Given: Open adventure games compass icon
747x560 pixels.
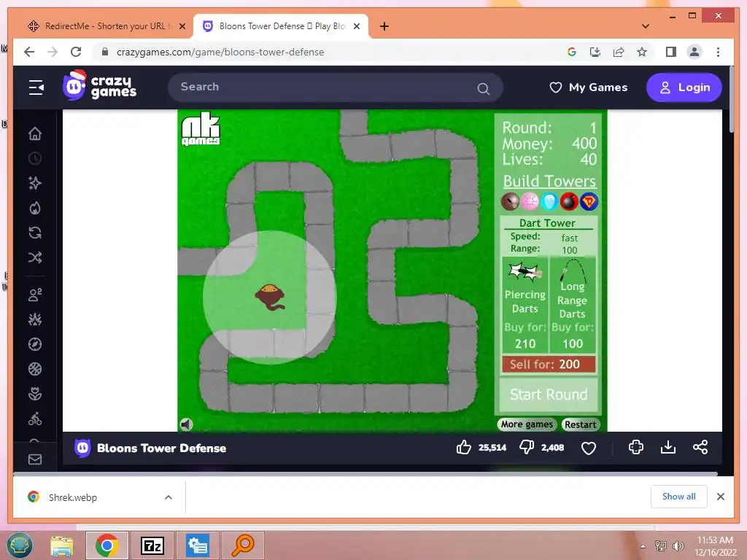Looking at the screenshot, I should [35, 344].
